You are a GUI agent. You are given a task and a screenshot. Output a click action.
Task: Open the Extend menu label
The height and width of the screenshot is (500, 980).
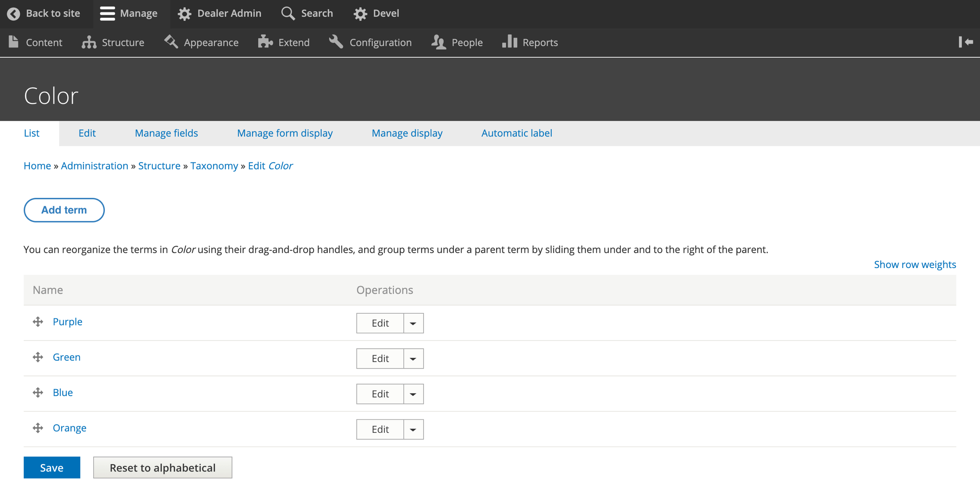coord(294,42)
